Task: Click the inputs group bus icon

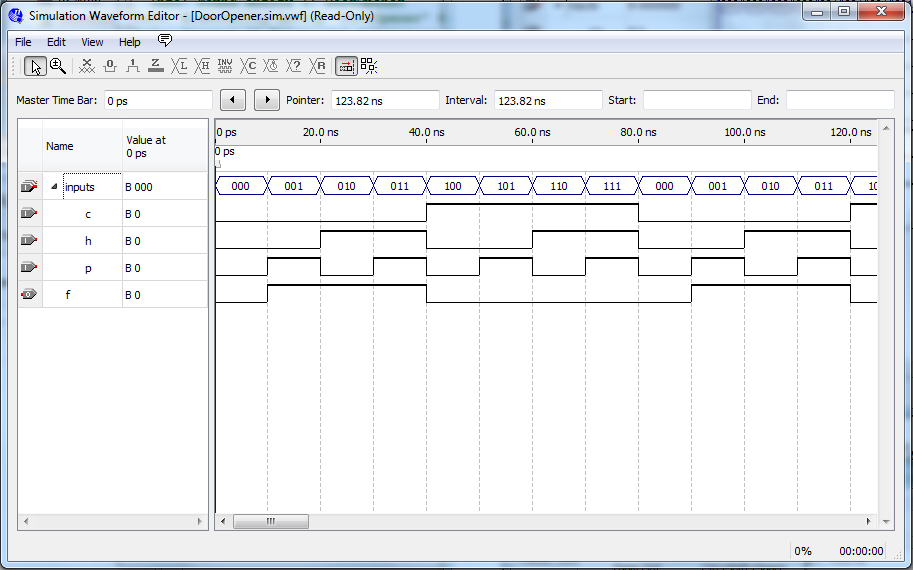Action: 29,186
